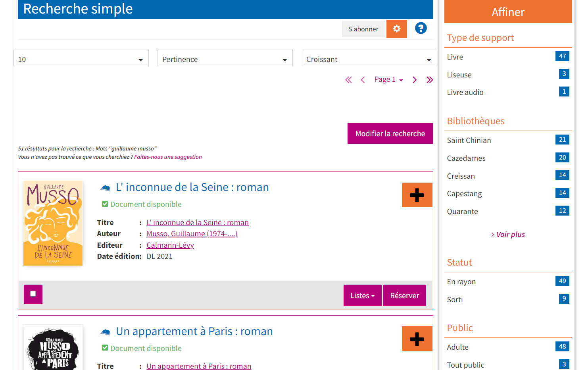The image size is (588, 370).
Task: Go to the next results page chevron
Action: click(414, 79)
